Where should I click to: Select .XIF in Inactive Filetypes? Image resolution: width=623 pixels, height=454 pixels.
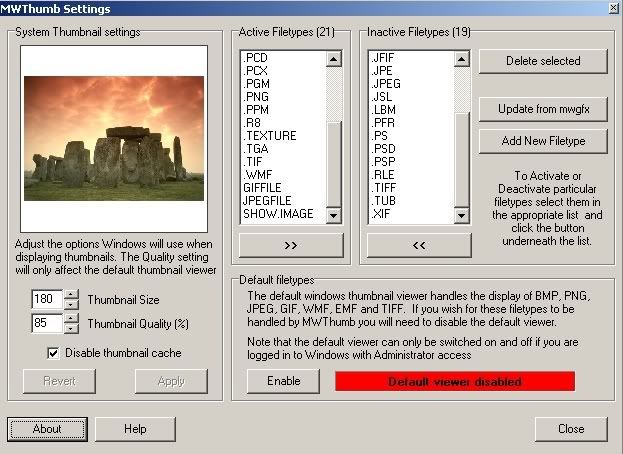[411, 214]
